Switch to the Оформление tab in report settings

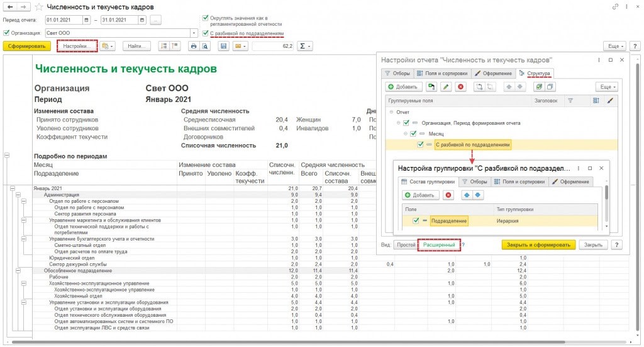click(493, 74)
